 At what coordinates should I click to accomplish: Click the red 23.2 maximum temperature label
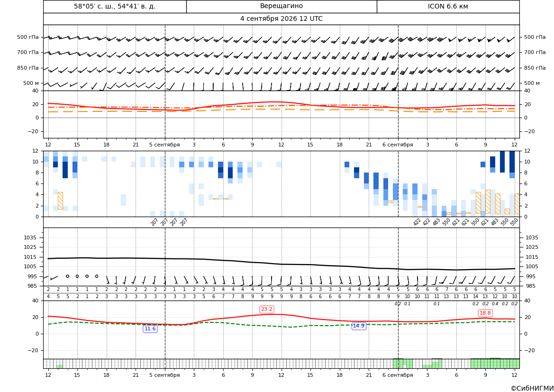pos(266,310)
